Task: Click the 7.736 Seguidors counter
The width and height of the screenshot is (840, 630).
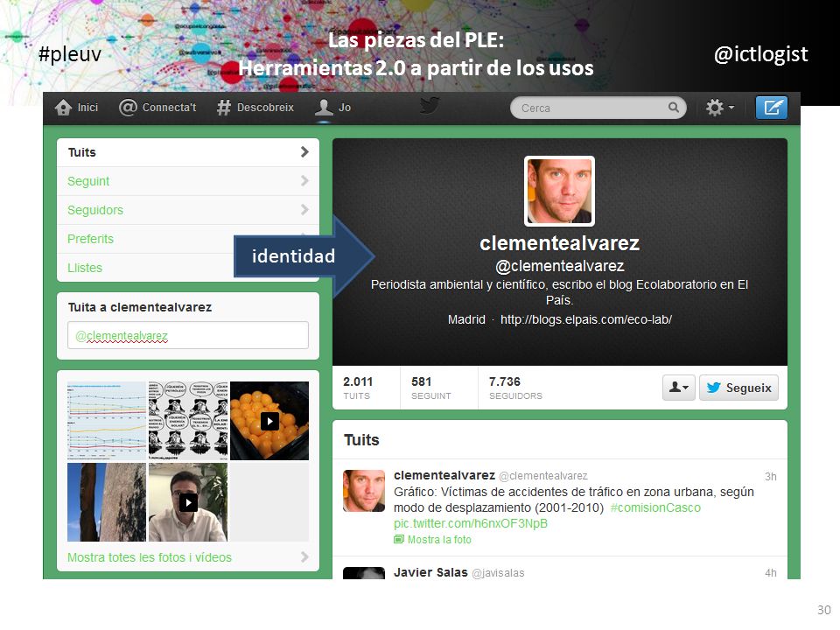Action: [x=515, y=388]
